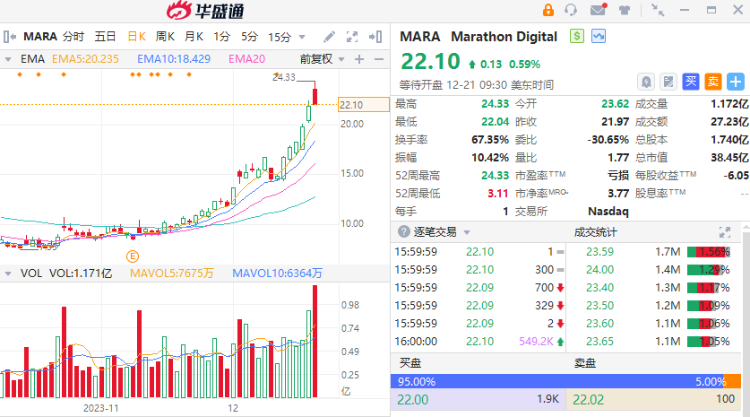This screenshot has width=750, height=417.
Task: Click ask price 22.02
Action: tap(588, 400)
